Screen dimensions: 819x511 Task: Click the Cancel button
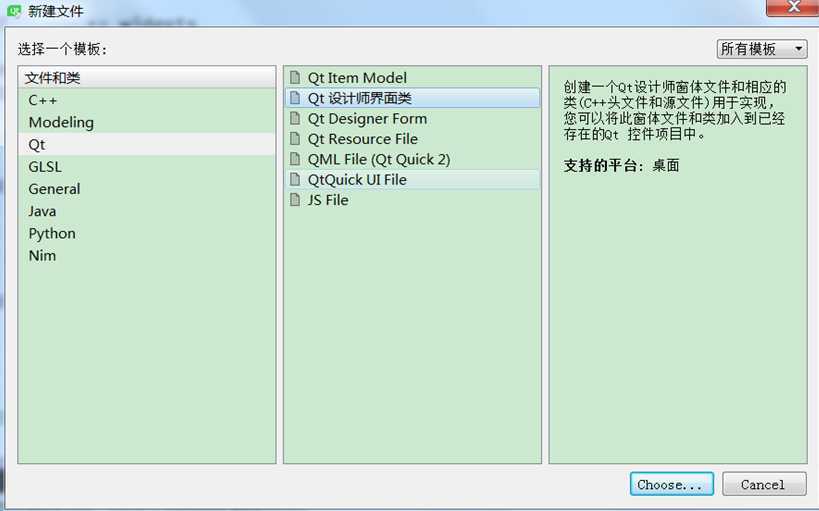764,484
